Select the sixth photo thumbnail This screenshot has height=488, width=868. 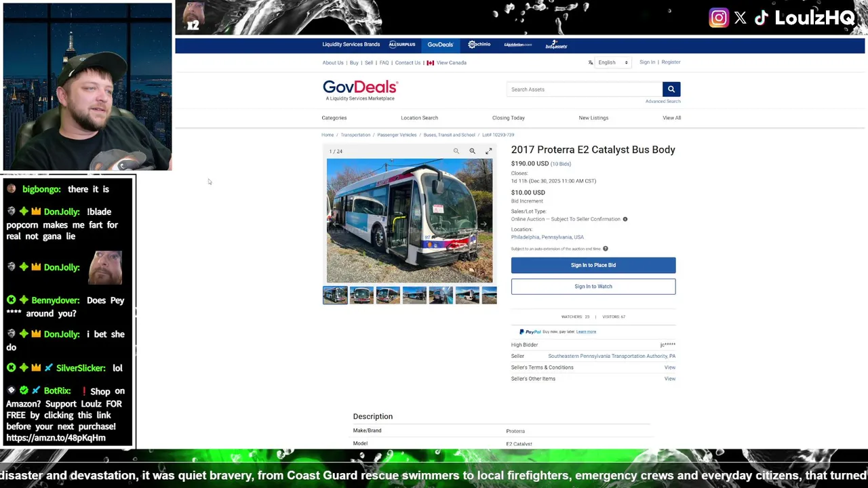pos(467,295)
